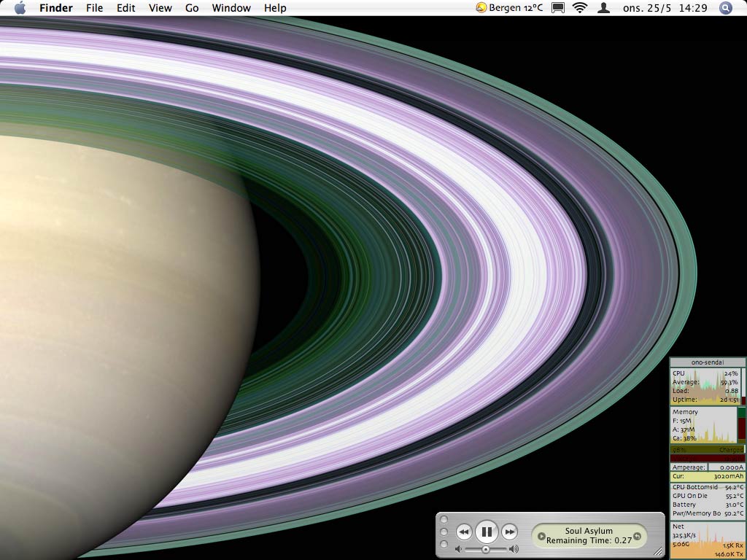This screenshot has width=747, height=560.
Task: Go back to the previous track
Action: (463, 532)
